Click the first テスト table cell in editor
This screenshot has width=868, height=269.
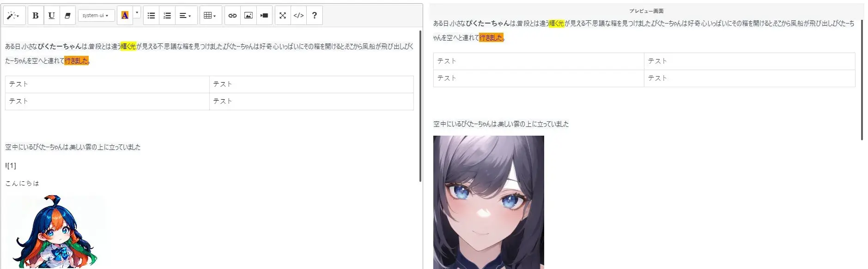[x=107, y=84]
